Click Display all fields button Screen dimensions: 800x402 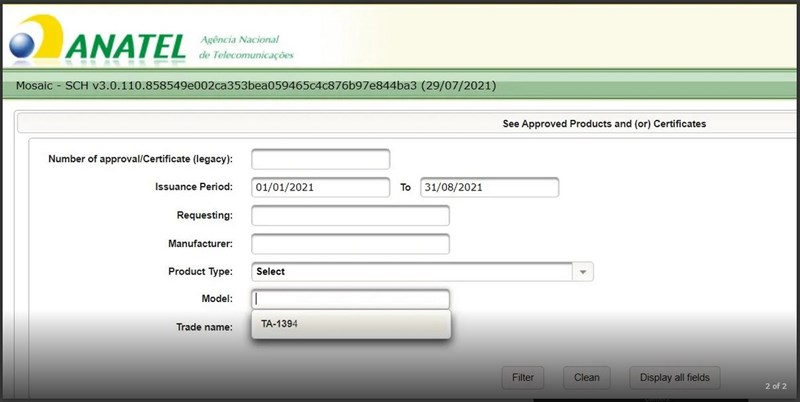(x=674, y=378)
